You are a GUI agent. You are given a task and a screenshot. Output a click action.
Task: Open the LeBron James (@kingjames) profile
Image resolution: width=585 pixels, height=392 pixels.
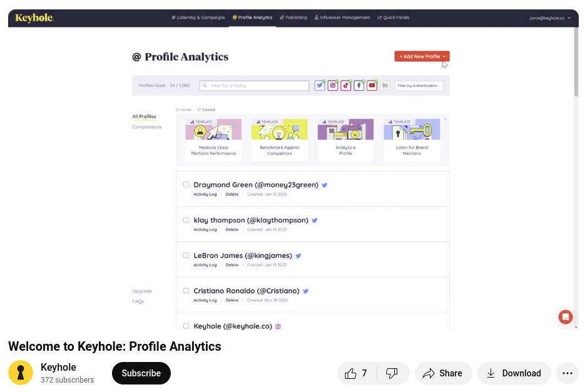point(243,256)
